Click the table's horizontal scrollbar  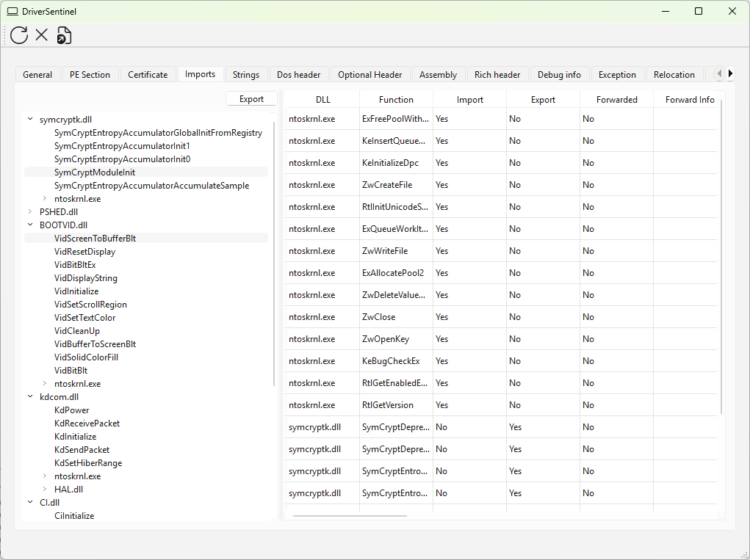(350, 516)
